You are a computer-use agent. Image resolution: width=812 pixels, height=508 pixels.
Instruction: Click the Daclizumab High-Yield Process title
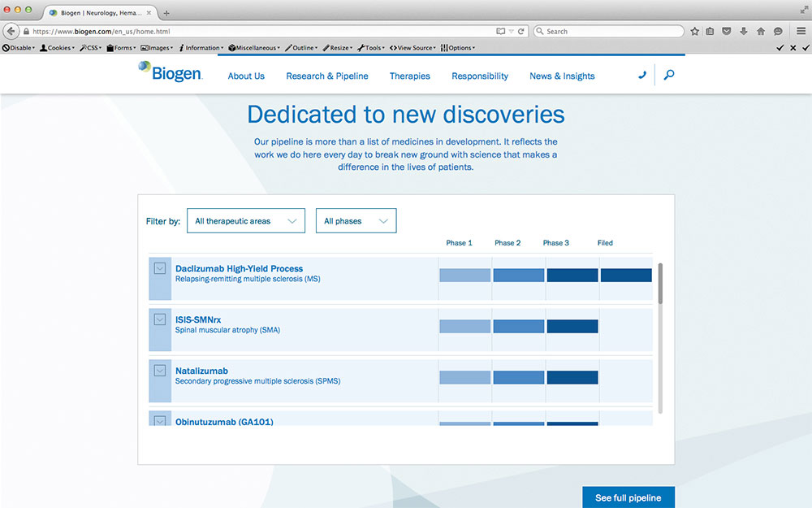point(239,268)
